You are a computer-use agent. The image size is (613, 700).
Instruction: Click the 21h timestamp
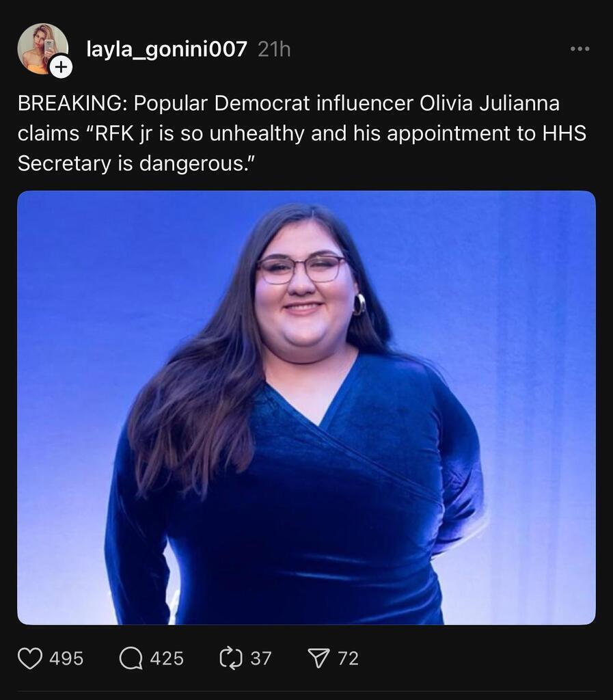[274, 49]
